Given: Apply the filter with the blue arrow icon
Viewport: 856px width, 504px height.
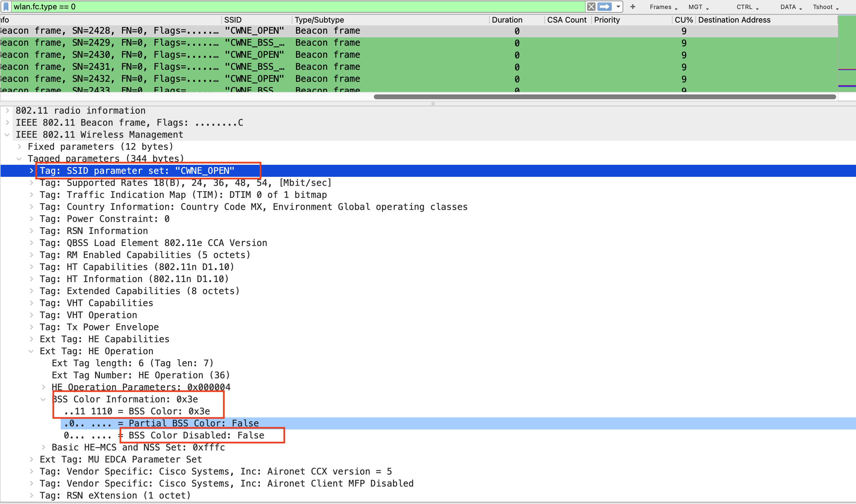Looking at the screenshot, I should pyautogui.click(x=604, y=6).
